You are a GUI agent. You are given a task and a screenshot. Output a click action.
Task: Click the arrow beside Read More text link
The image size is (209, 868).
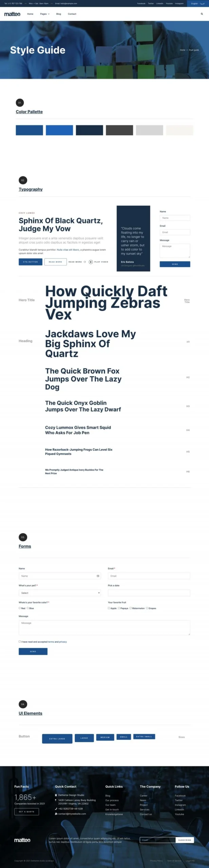84,262
